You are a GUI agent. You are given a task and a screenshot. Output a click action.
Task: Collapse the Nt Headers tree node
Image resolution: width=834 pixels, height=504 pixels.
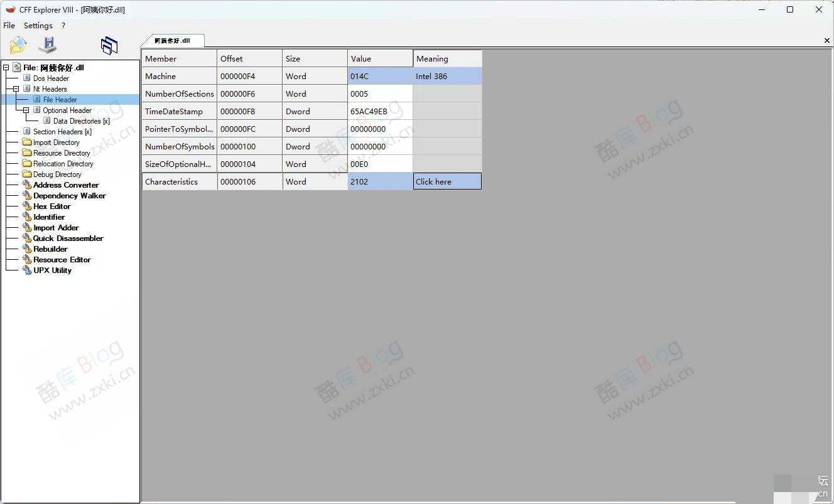coord(16,89)
